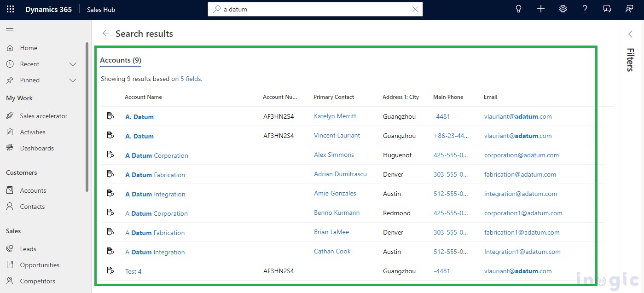Open Contacts in sidebar
The width and height of the screenshot is (644, 293).
[32, 207]
